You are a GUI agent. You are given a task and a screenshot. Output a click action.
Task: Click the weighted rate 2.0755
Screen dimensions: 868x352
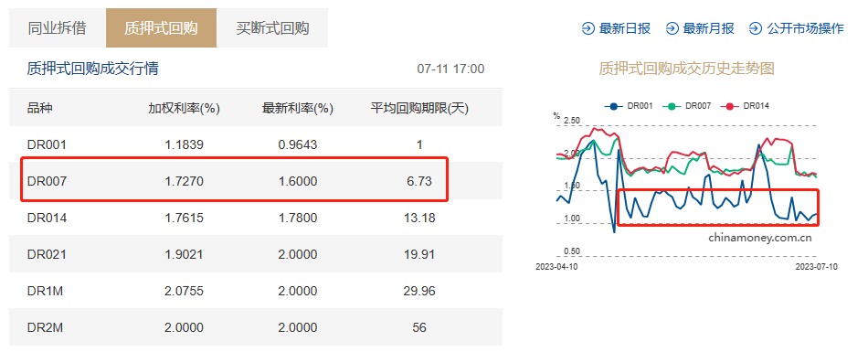click(185, 291)
